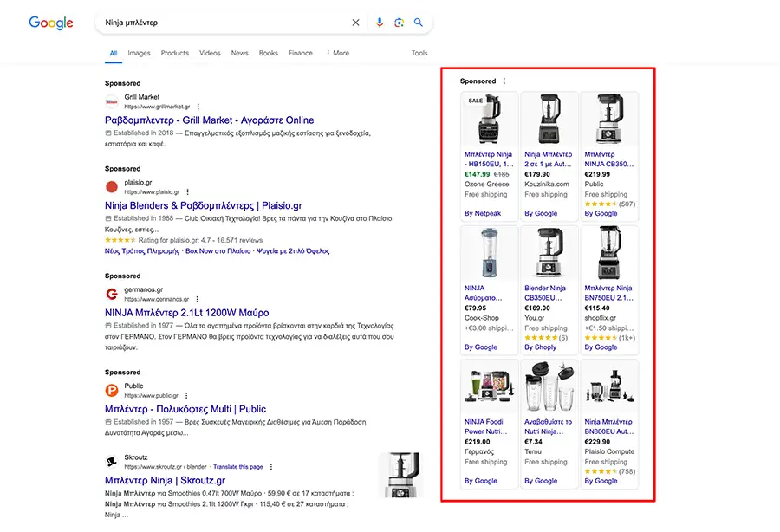Open Ψυγεία με 2πλό Όφελος sitelink
Image resolution: width=780 pixels, height=532 pixels.
pyautogui.click(x=293, y=251)
